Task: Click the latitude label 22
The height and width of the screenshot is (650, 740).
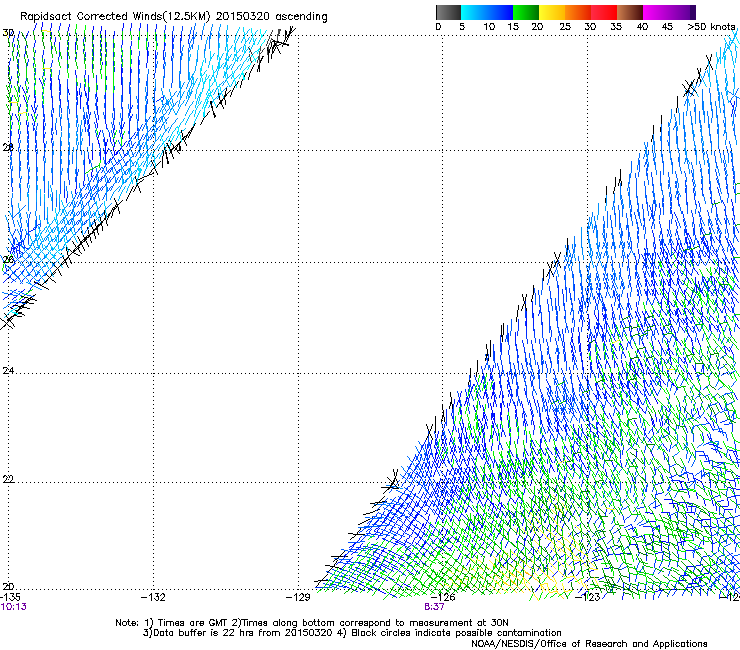Action: tap(8, 479)
